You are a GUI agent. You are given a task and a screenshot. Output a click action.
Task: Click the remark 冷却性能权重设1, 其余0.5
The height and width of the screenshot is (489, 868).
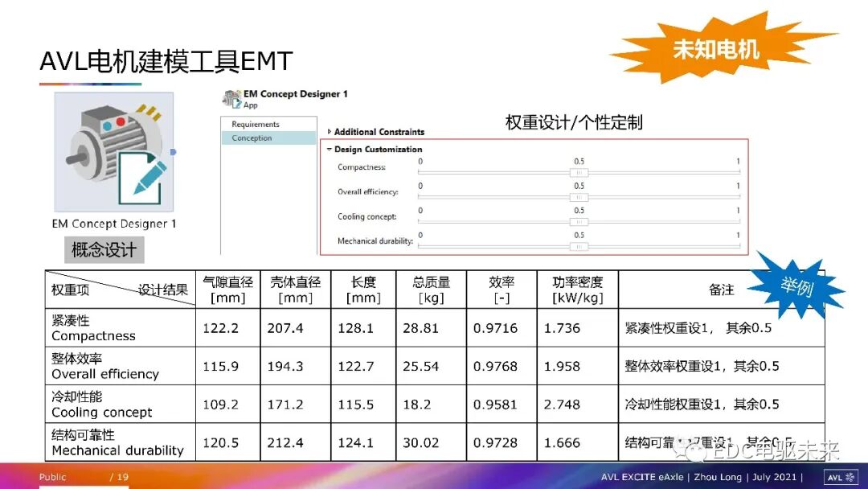702,405
